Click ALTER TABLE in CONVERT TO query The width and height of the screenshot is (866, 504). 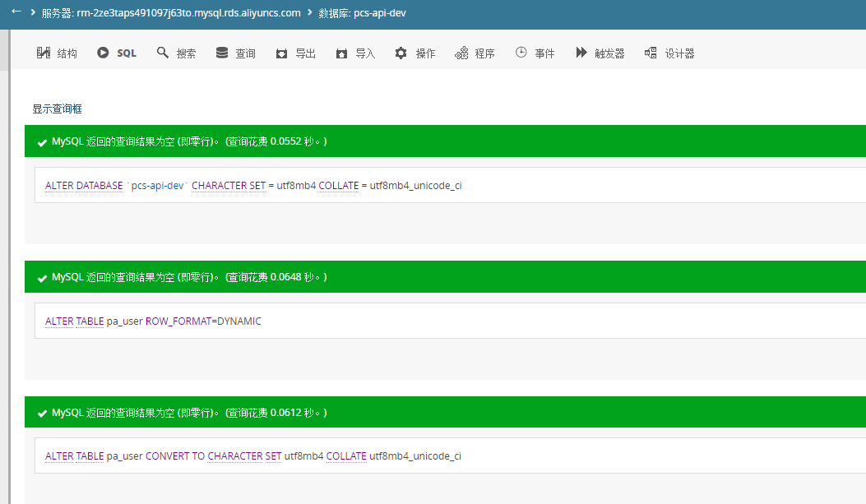(75, 456)
